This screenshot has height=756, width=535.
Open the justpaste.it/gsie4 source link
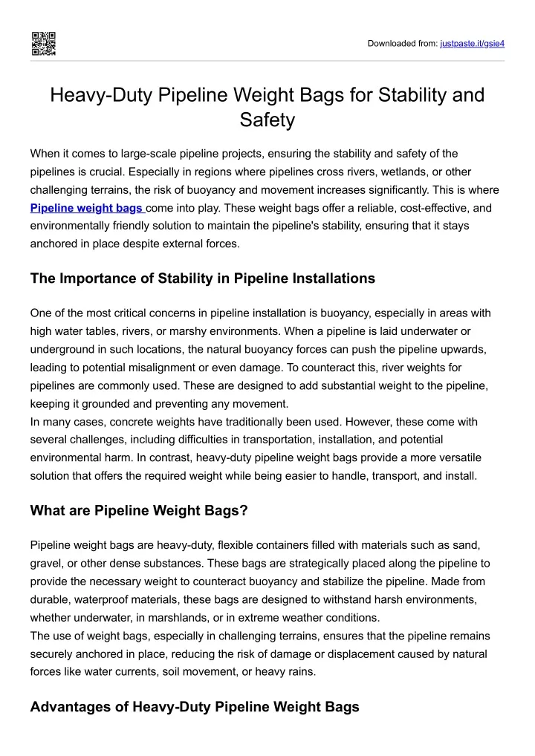tap(472, 43)
